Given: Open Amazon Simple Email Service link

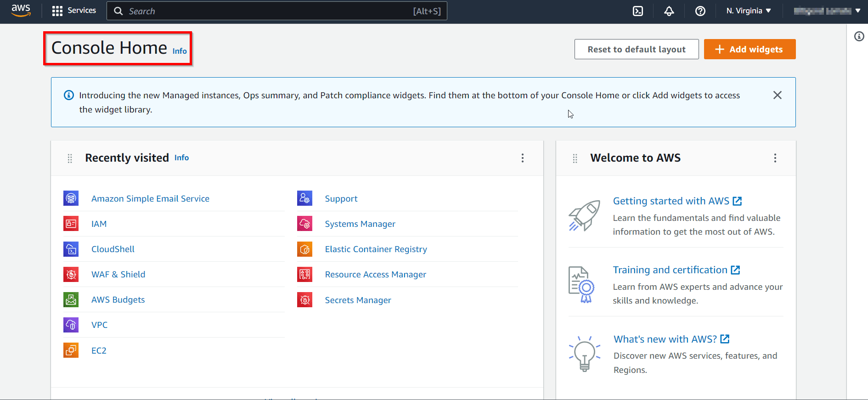Looking at the screenshot, I should point(150,198).
